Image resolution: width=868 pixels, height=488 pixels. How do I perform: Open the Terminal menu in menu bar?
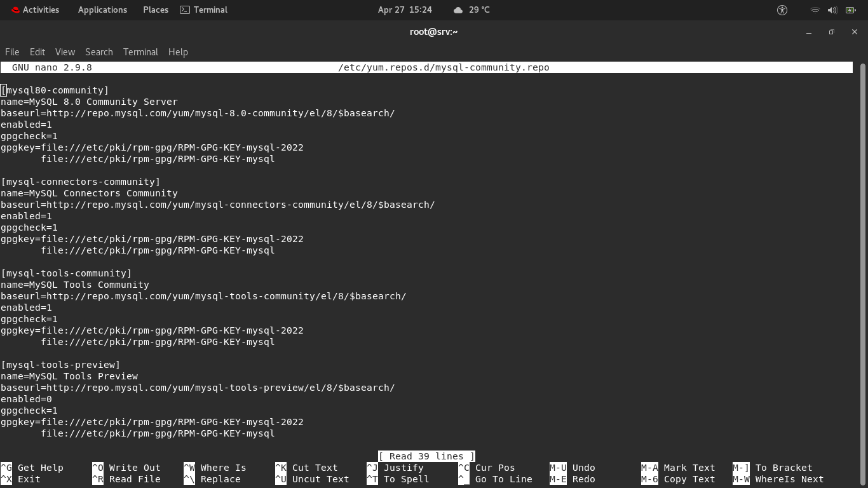tap(140, 52)
